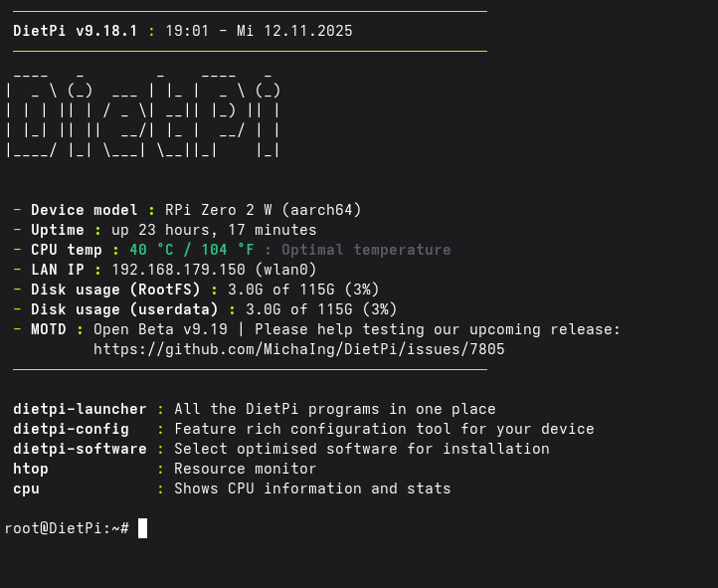This screenshot has height=588, width=718.
Task: Click the DietPi v9.18.1 version header
Action: pos(75,31)
